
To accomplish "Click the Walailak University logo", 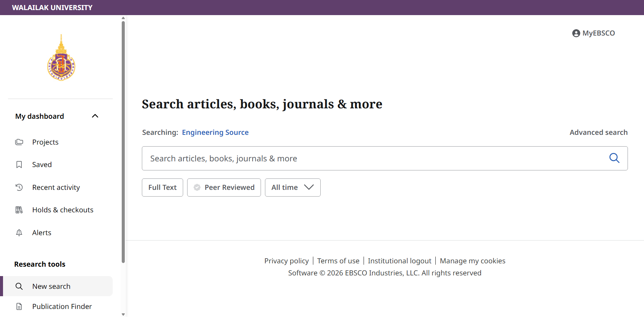I will (x=61, y=58).
